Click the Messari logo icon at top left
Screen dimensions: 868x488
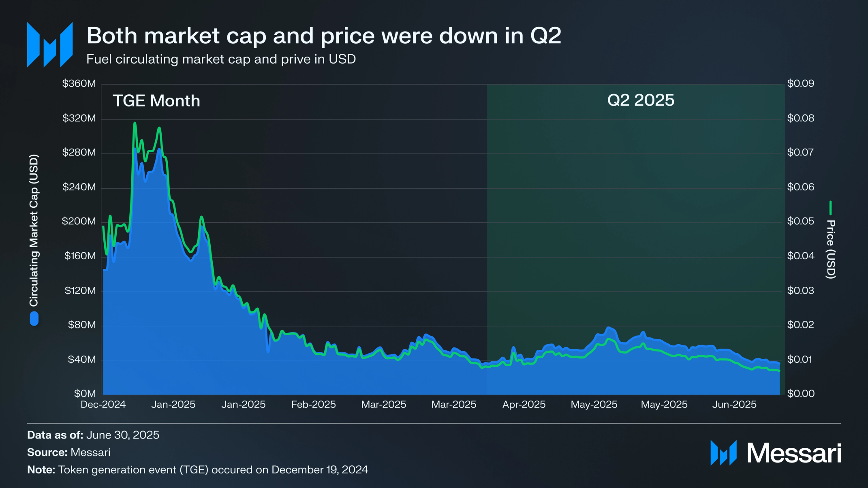tap(50, 45)
